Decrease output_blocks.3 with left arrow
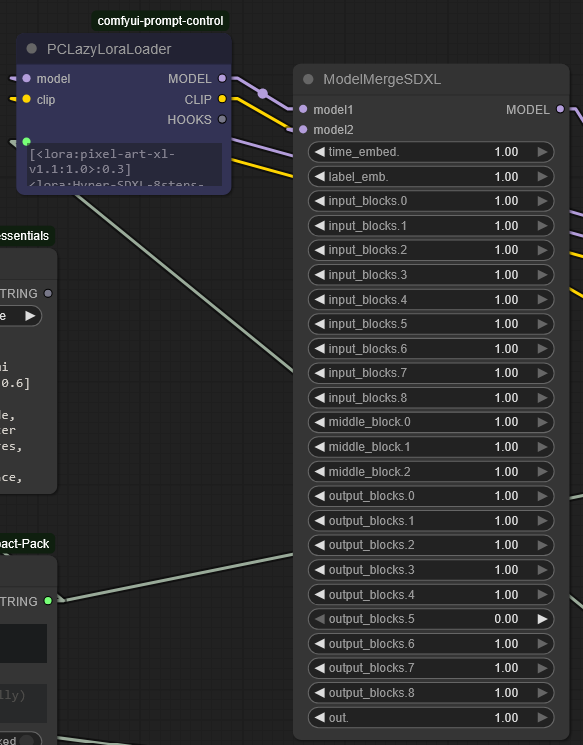The height and width of the screenshot is (745, 583). (319, 570)
